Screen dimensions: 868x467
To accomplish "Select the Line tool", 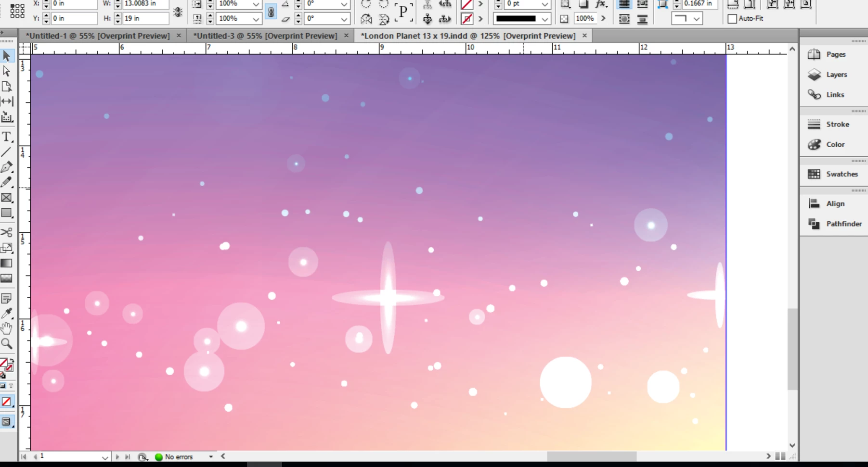I will click(x=7, y=152).
